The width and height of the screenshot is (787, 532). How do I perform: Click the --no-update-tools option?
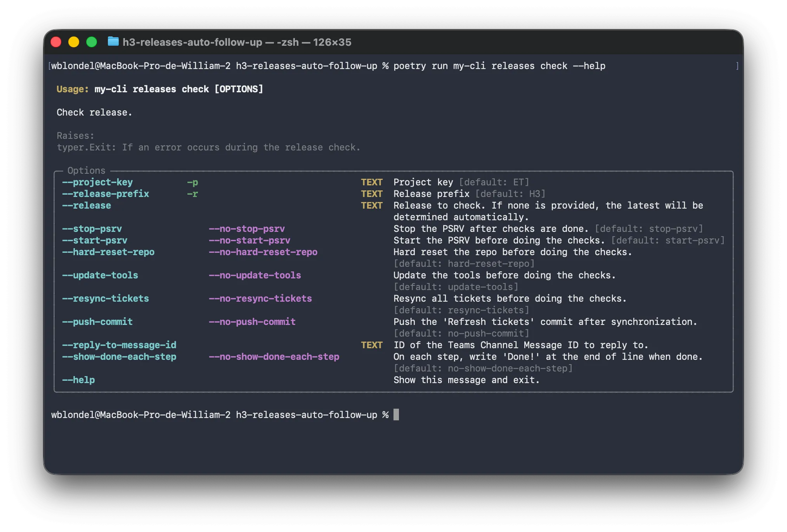point(255,275)
